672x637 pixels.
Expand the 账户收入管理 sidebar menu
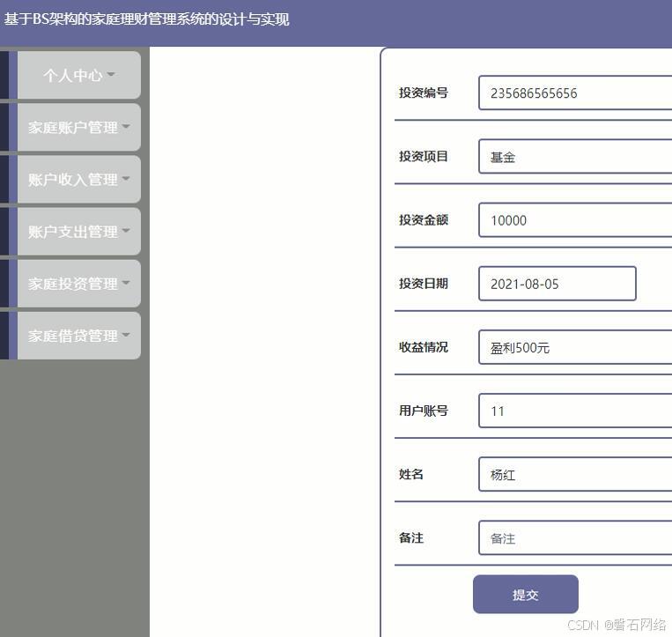click(79, 179)
